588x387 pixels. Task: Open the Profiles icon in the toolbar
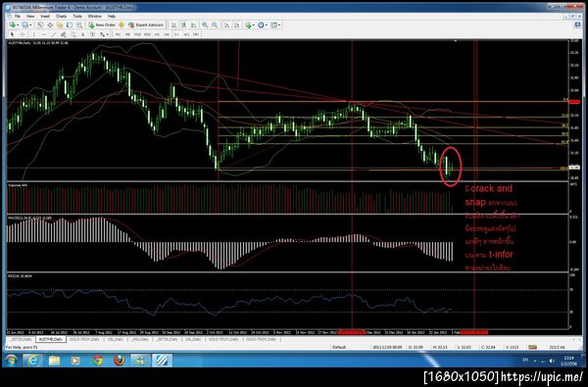(24, 24)
